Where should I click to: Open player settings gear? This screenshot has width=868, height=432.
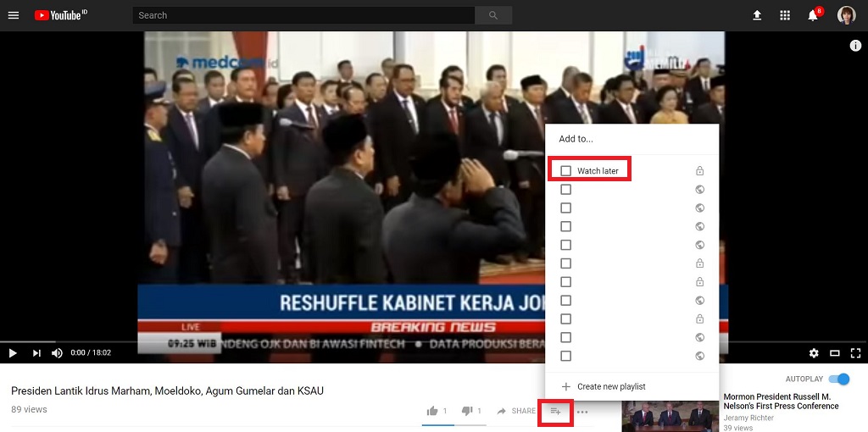click(x=813, y=353)
